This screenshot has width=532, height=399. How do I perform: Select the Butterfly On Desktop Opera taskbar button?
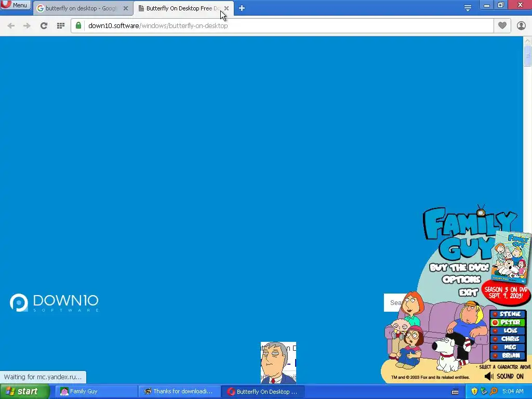tap(262, 392)
